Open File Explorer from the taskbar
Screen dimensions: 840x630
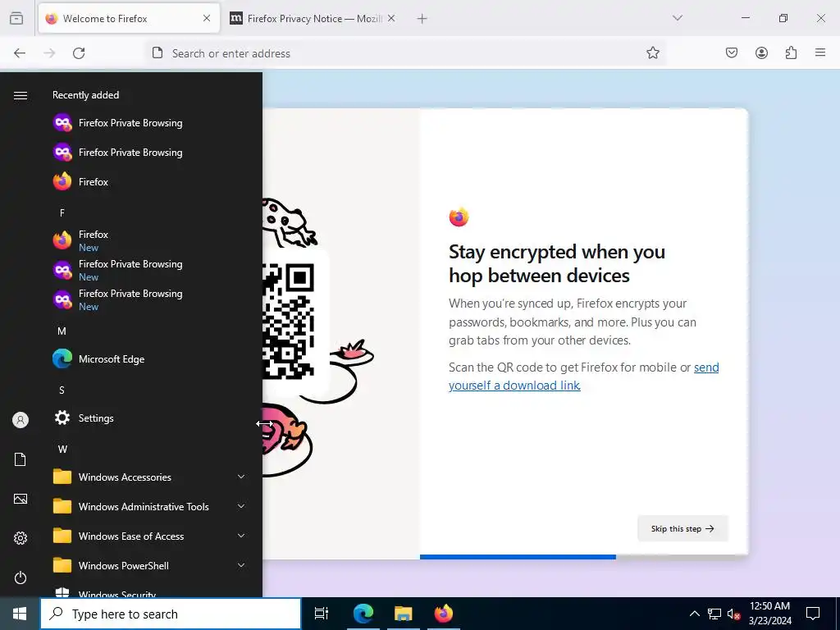404,614
